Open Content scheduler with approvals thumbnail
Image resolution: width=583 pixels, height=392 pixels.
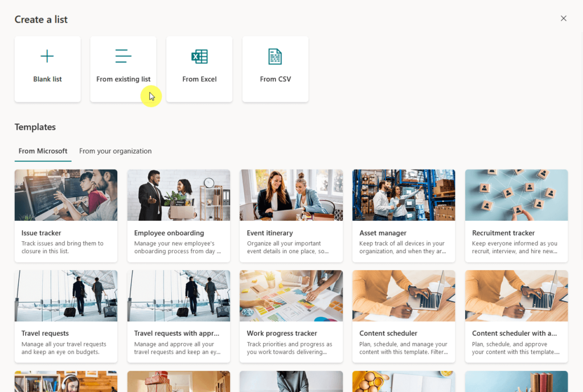(x=516, y=296)
